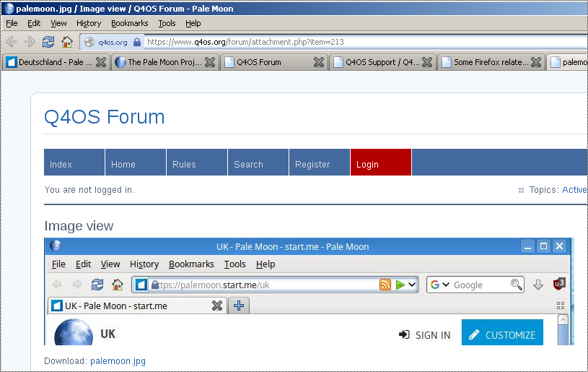Download palemoon.jpg via the link
The width and height of the screenshot is (588, 372).
[118, 361]
